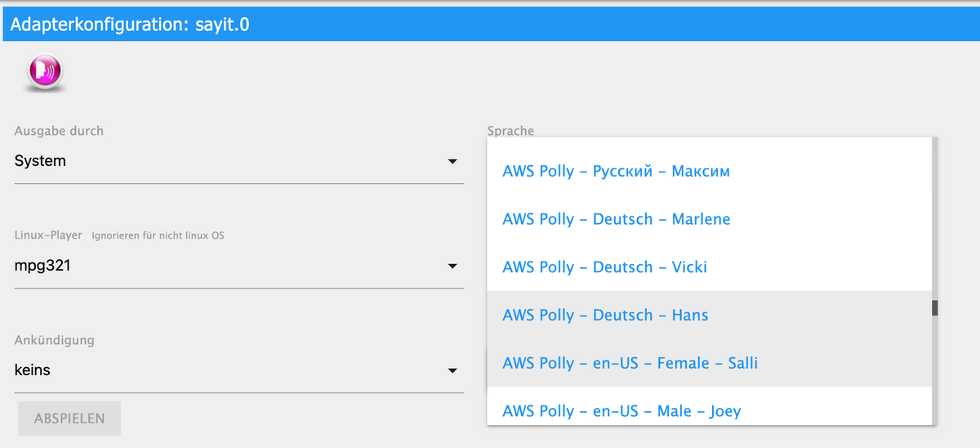Select AWS Polly Deutsch Hans option
This screenshot has width=980, height=448.
605,315
